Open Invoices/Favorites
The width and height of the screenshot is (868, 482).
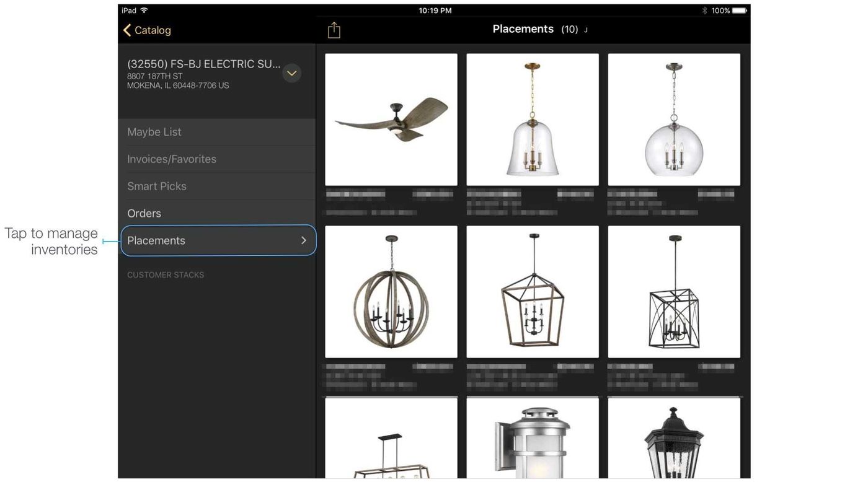(217, 159)
